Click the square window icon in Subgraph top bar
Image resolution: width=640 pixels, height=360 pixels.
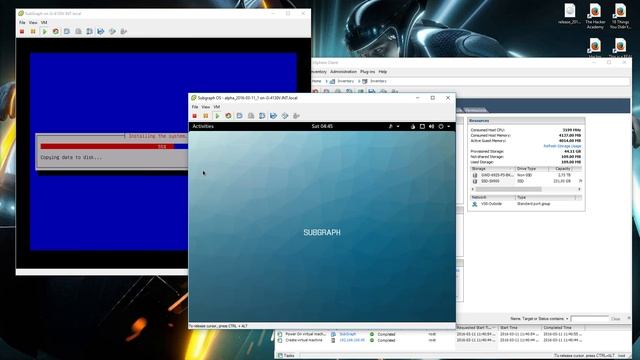click(422, 127)
